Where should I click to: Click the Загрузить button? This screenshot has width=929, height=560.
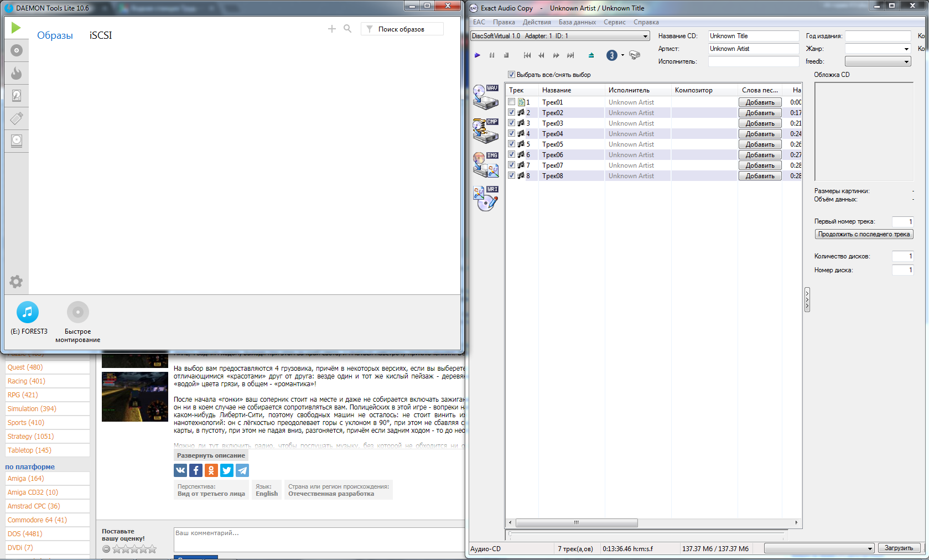point(899,548)
